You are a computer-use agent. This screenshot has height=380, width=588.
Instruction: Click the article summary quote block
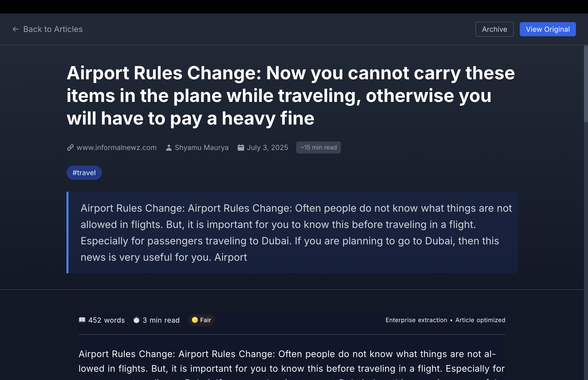(292, 233)
